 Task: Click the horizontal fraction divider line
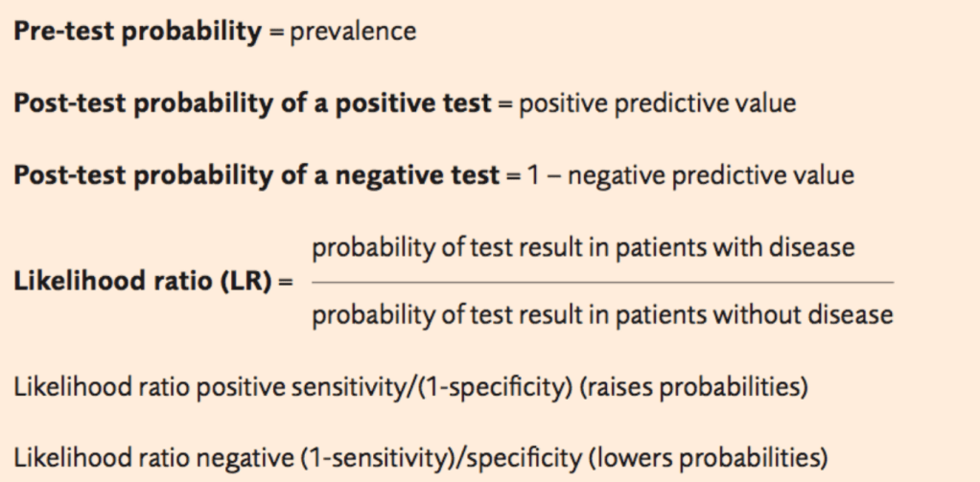pyautogui.click(x=602, y=282)
